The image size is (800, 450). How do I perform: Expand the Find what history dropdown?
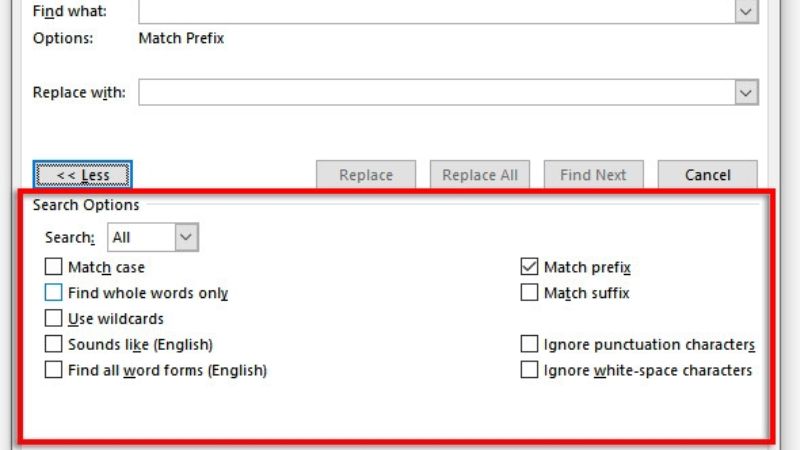tap(746, 11)
